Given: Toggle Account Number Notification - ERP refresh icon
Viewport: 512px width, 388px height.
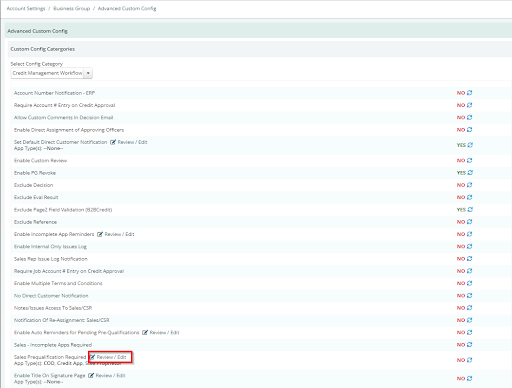Looking at the screenshot, I should [x=469, y=93].
